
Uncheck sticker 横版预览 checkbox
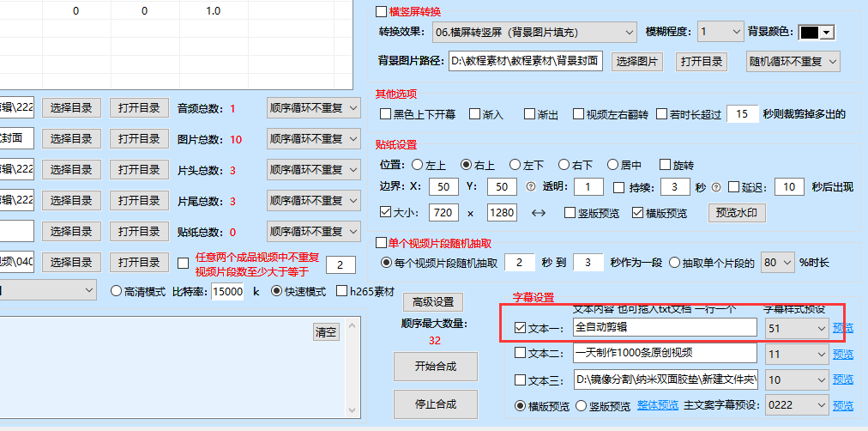click(637, 213)
